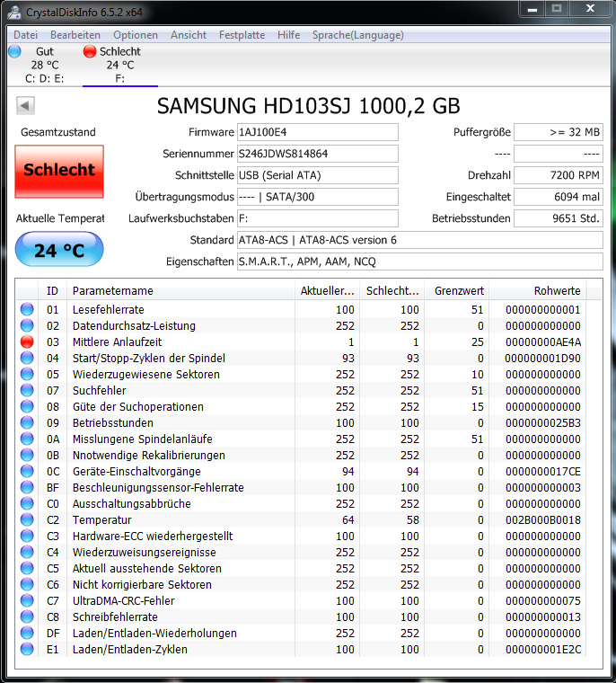Click status orb for Misslungene Spindelanläufe
The image size is (616, 683).
[27, 439]
